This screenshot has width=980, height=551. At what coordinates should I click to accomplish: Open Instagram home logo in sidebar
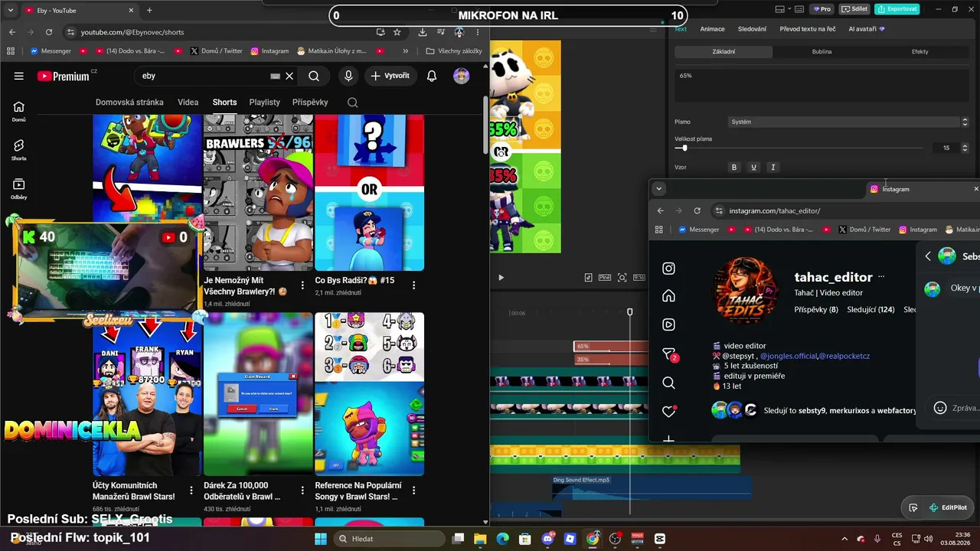[x=668, y=269]
